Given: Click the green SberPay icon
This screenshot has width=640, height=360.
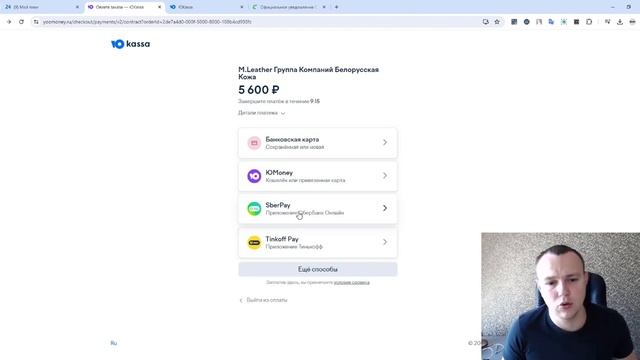Looking at the screenshot, I should point(254,209).
